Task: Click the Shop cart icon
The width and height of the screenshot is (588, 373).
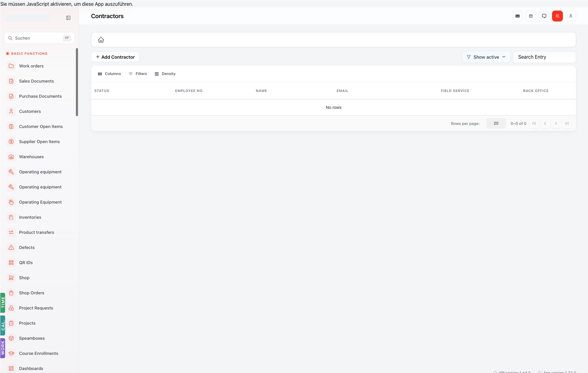Action: point(11,278)
